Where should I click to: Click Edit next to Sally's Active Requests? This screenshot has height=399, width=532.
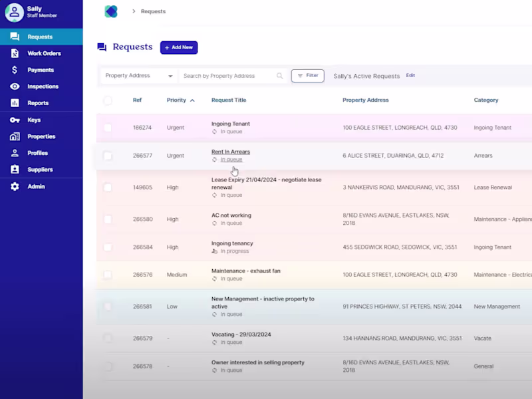click(x=410, y=75)
